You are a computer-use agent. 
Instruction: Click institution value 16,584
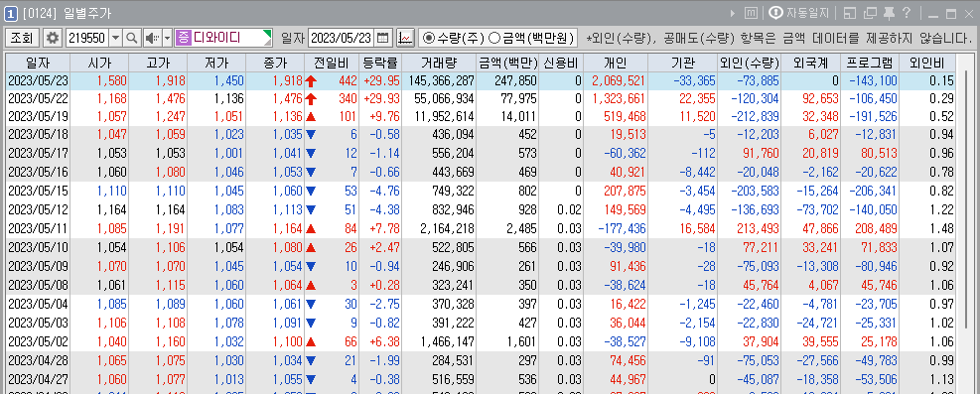tap(697, 228)
